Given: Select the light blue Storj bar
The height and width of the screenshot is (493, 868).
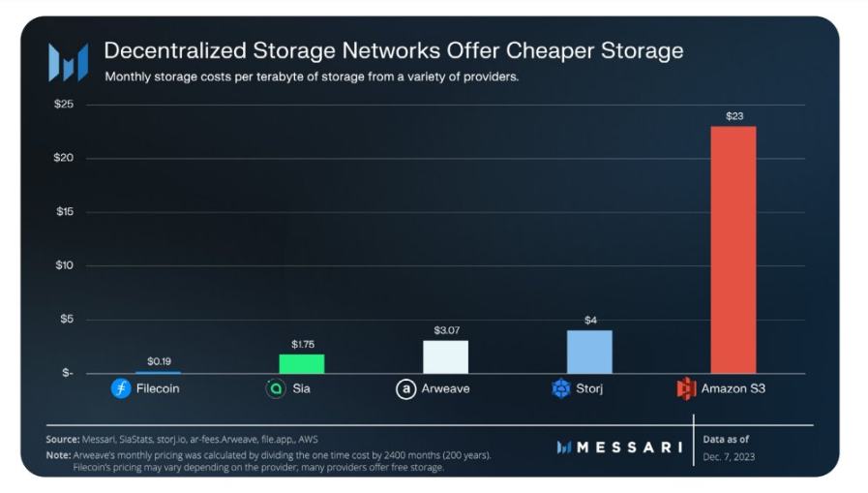Looking at the screenshot, I should [x=589, y=352].
